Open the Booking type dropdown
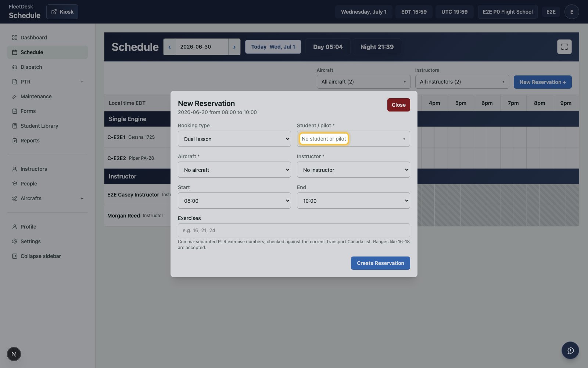Image resolution: width=588 pixels, height=368 pixels. 234,139
